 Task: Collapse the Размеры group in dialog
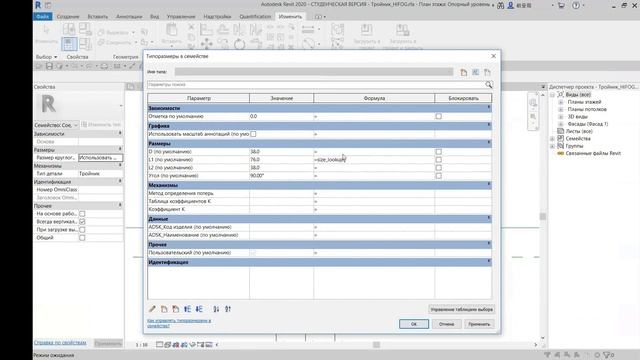[x=489, y=143]
